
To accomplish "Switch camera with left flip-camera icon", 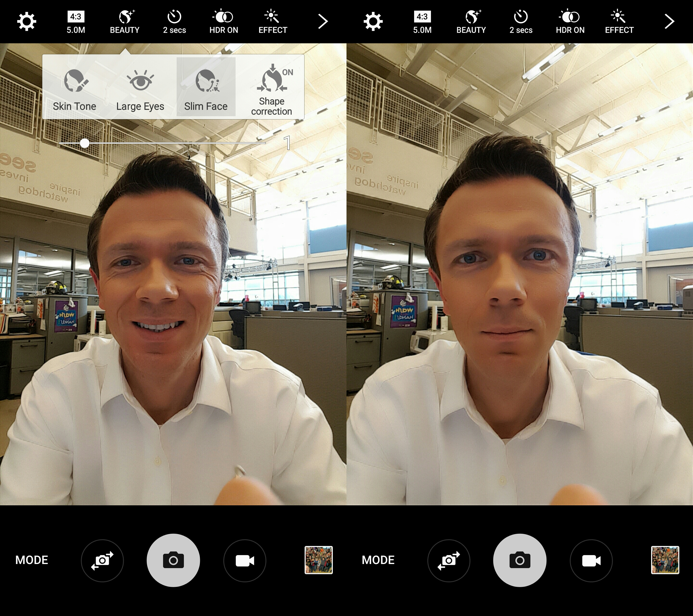I will pyautogui.click(x=102, y=560).
